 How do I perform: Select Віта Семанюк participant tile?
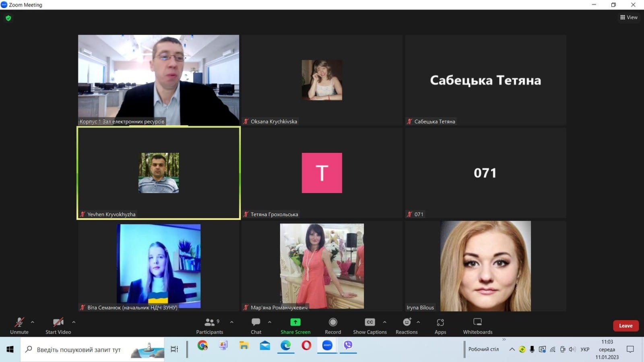tap(159, 266)
